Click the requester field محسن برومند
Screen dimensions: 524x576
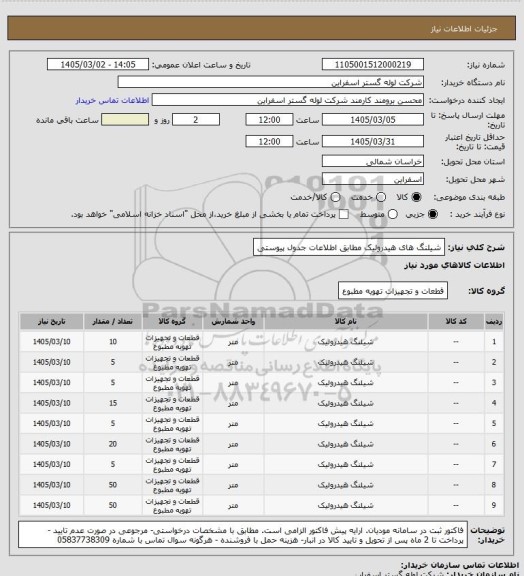288,100
